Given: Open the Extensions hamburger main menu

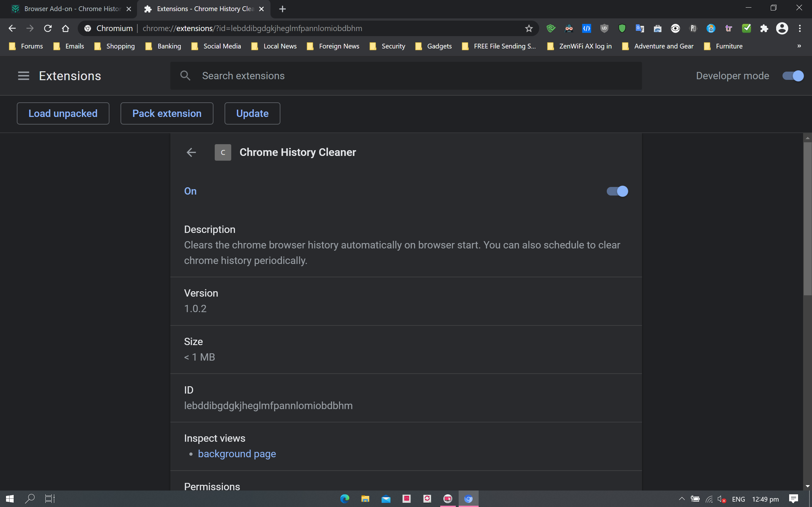Looking at the screenshot, I should click(23, 76).
